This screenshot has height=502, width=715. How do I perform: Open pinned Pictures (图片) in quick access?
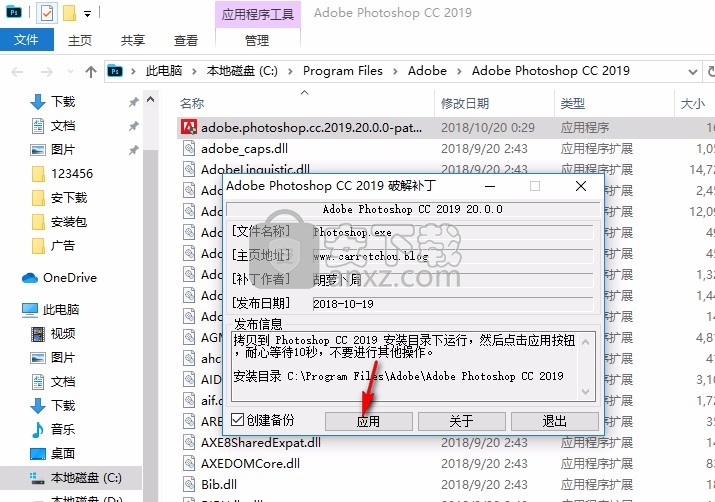63,149
